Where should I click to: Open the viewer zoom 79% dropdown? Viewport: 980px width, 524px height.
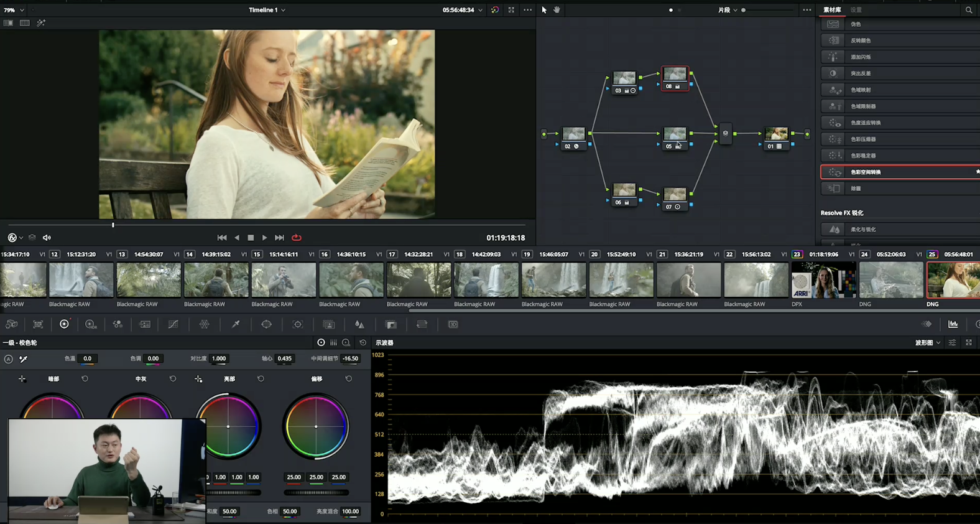click(13, 10)
